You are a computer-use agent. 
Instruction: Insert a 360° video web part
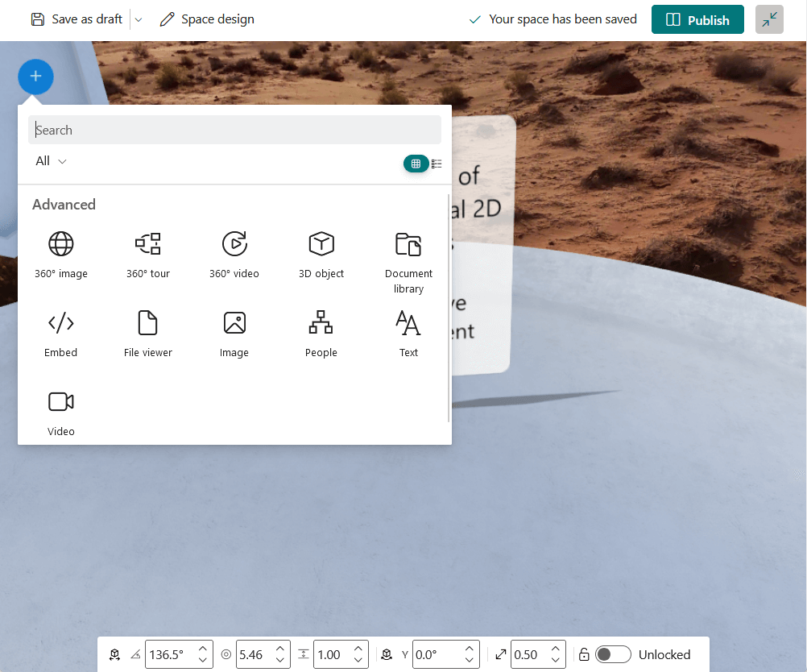point(234,255)
